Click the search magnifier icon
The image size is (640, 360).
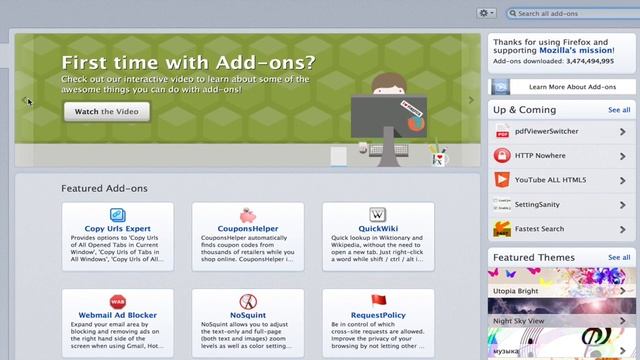point(513,13)
